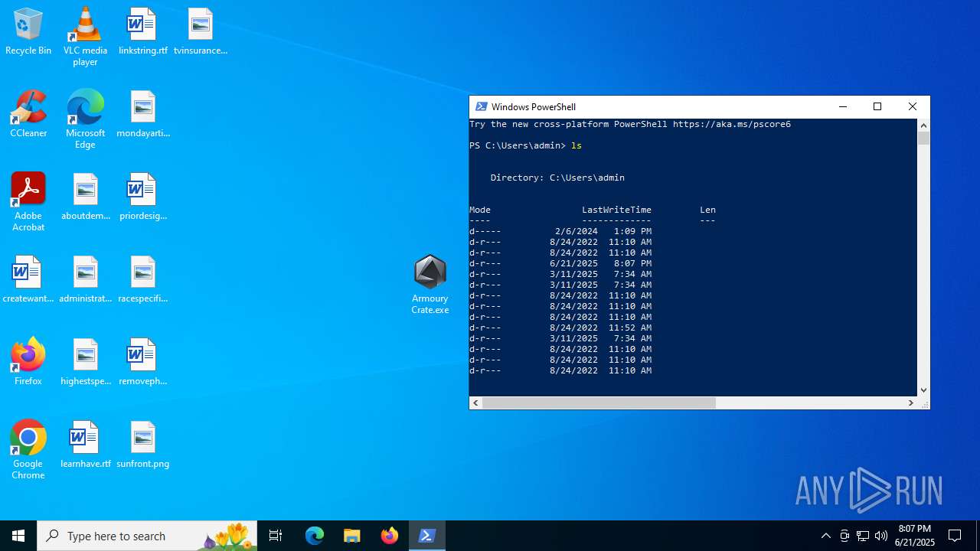
Task: Click the PowerShell vertical scrollbar down arrow
Action: [923, 390]
